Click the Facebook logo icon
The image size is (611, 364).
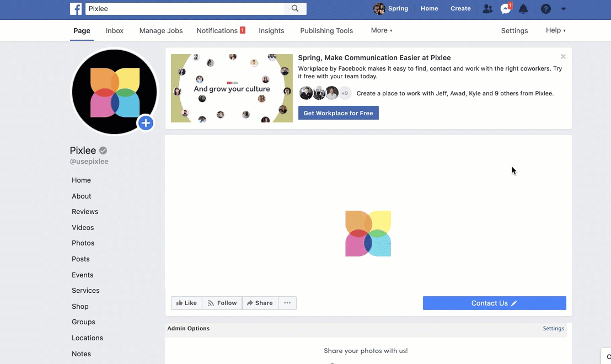(76, 9)
